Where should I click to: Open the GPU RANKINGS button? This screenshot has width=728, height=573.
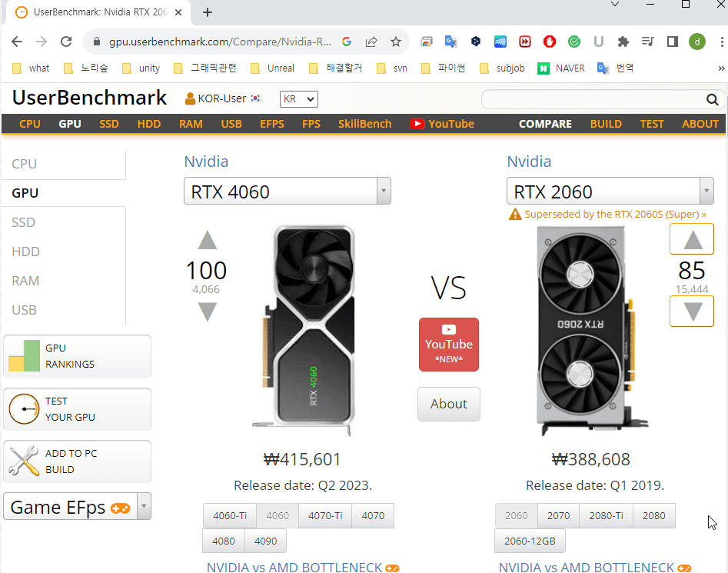[x=77, y=356]
